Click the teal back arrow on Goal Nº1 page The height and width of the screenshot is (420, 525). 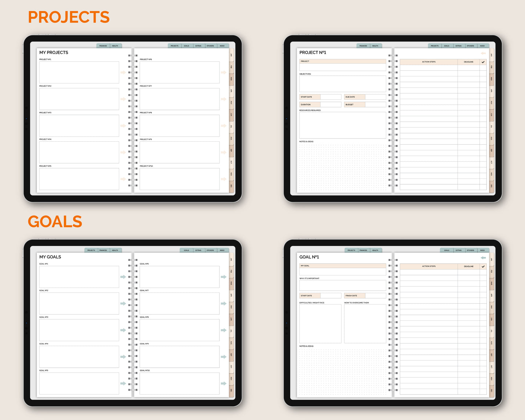tap(483, 258)
